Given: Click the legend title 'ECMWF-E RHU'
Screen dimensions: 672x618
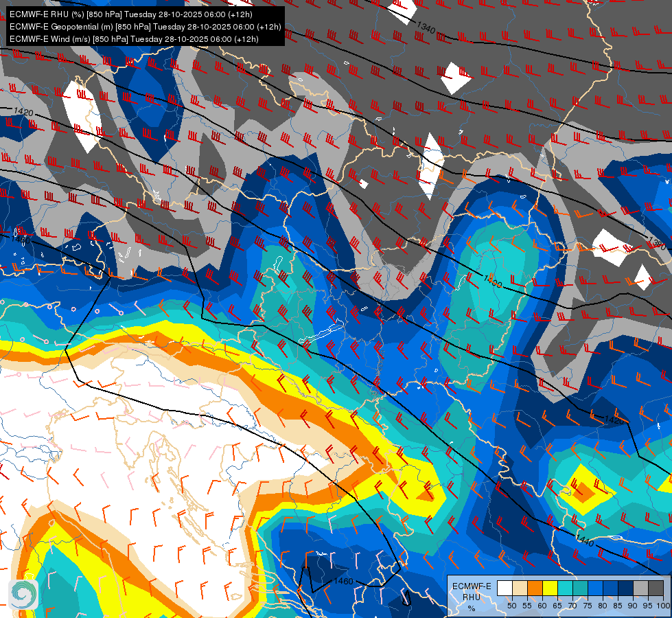Looking at the screenshot, I should coord(472,591).
